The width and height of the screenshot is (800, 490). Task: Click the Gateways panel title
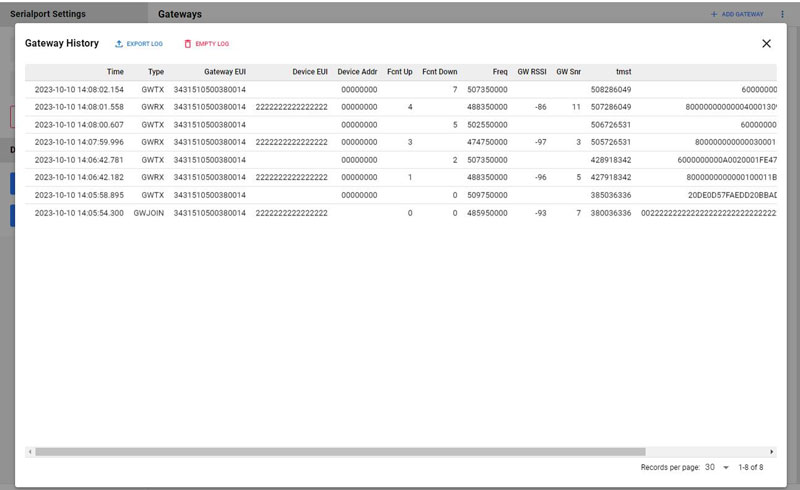coord(180,15)
